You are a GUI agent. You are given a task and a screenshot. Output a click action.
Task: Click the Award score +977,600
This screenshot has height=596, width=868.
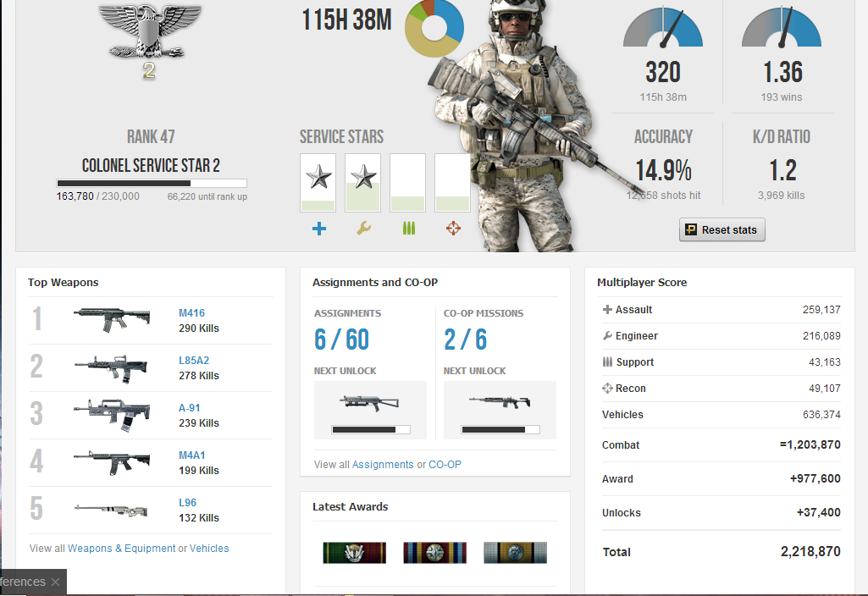click(815, 478)
